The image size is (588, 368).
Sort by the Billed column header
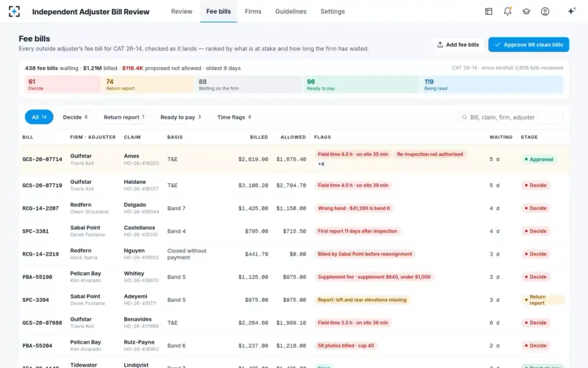click(259, 137)
